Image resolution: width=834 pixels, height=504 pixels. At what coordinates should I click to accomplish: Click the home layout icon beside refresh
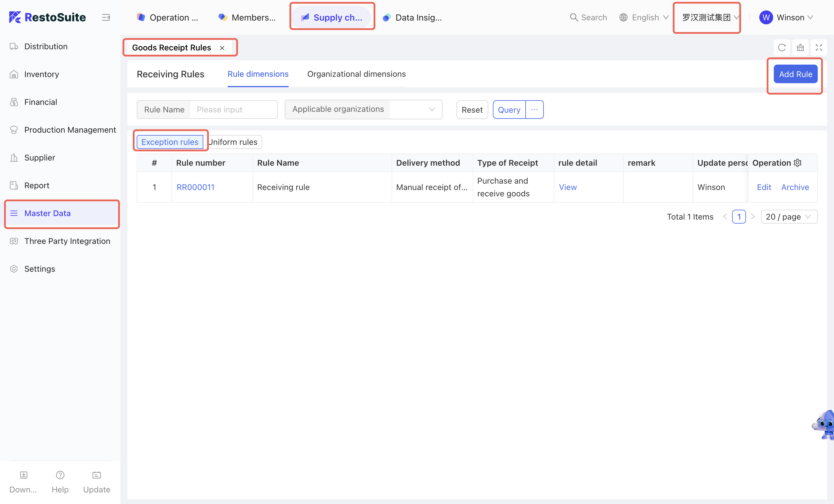[x=800, y=48]
